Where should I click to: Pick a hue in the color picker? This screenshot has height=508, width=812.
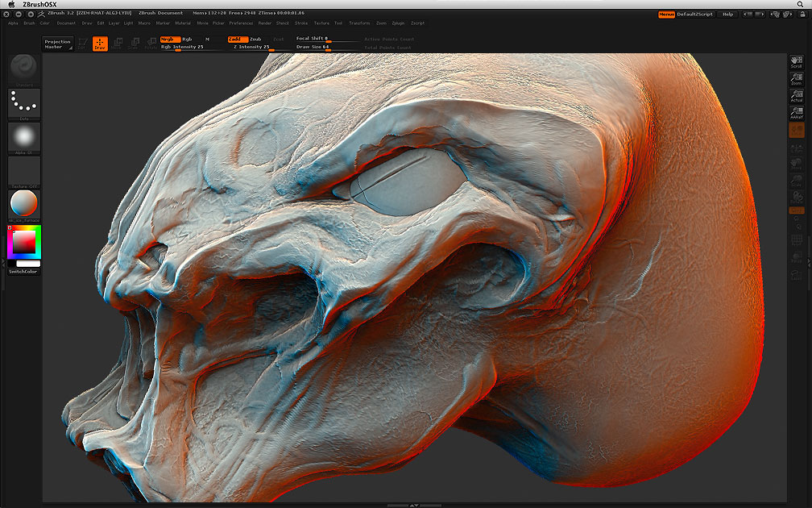coord(24,242)
